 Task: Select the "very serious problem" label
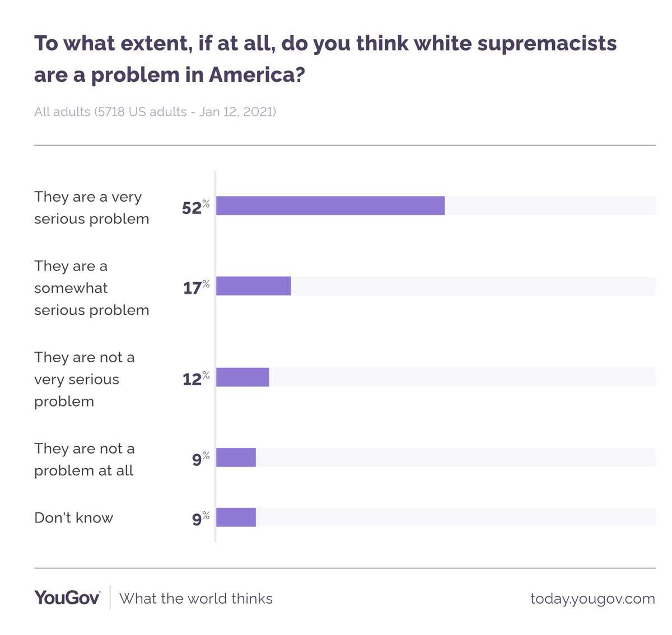coord(92,208)
